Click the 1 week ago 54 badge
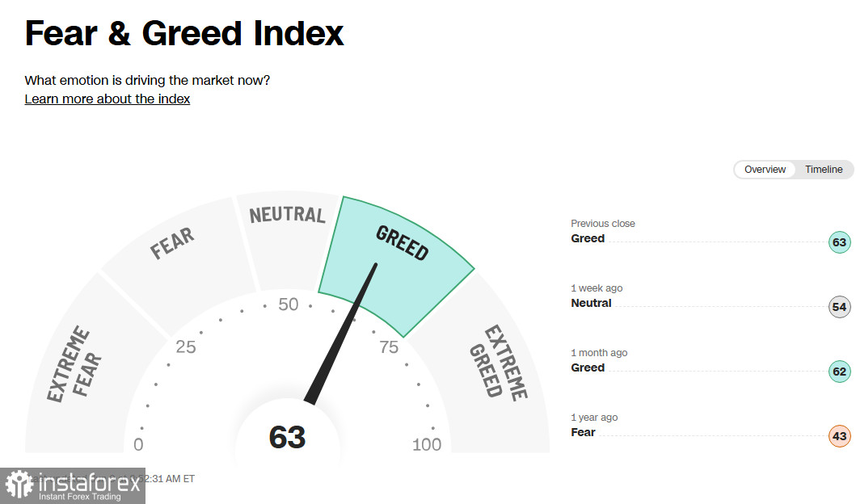Viewport: 856px width, 504px height. coord(839,307)
